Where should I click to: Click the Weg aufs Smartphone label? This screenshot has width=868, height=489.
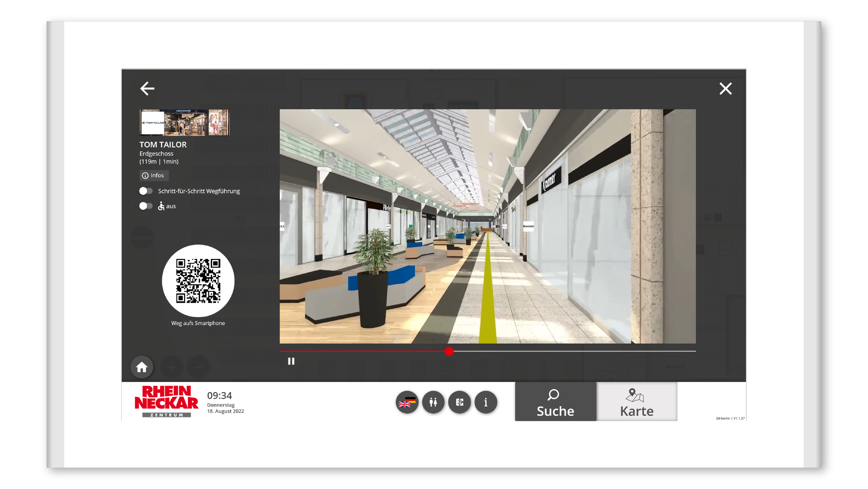(198, 323)
